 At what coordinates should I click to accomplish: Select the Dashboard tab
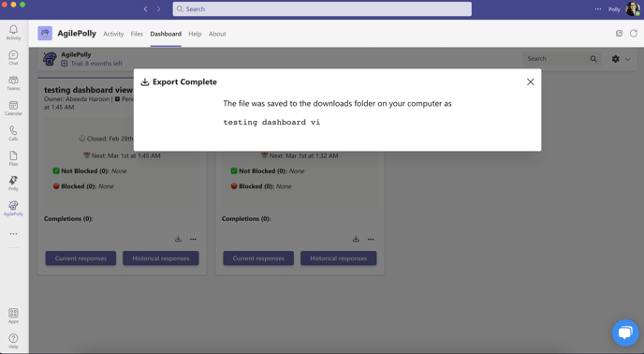pos(166,34)
